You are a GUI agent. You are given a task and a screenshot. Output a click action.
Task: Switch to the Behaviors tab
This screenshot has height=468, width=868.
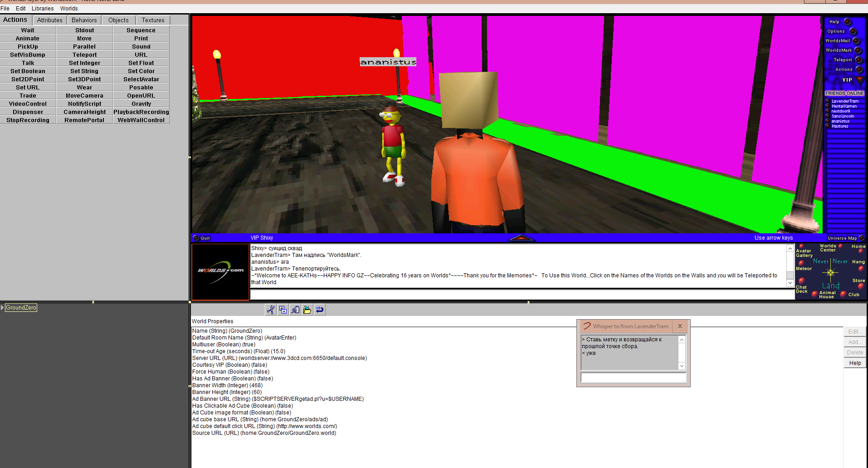[x=84, y=20]
